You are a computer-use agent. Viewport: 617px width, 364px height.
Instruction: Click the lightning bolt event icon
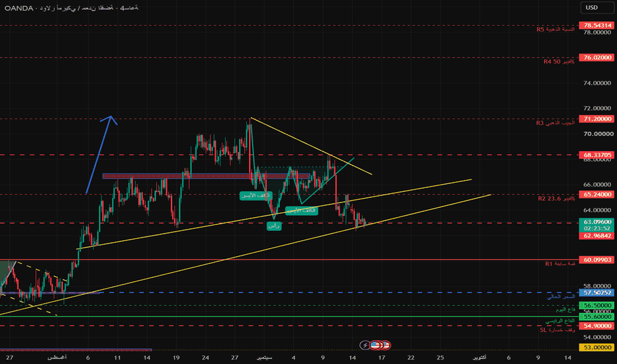[x=365, y=345]
